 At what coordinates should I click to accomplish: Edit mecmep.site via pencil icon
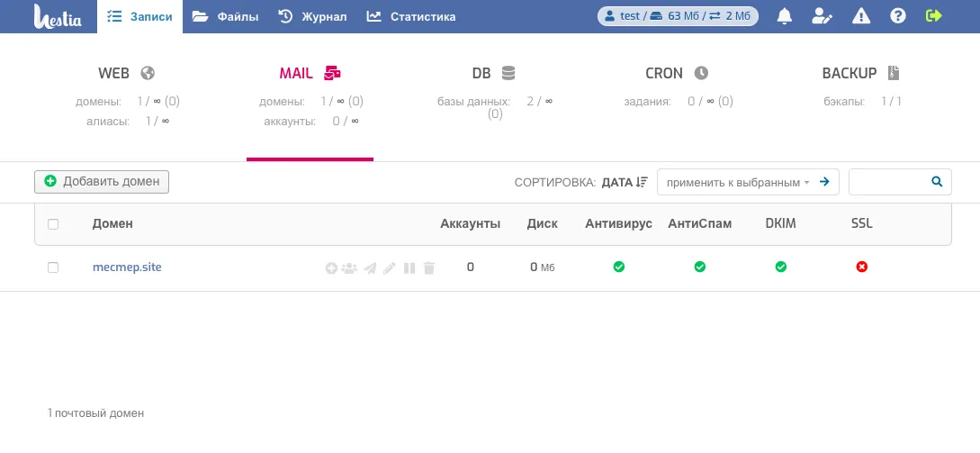pos(390,267)
